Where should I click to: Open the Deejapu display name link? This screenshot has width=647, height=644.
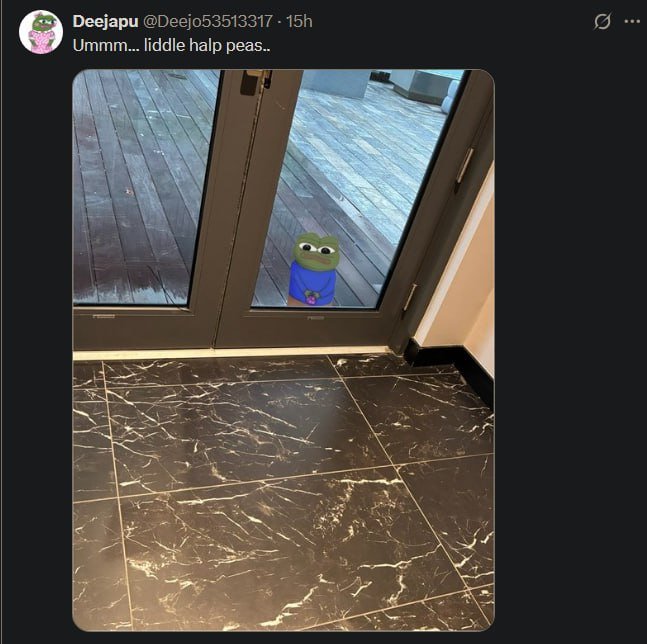[x=105, y=21]
